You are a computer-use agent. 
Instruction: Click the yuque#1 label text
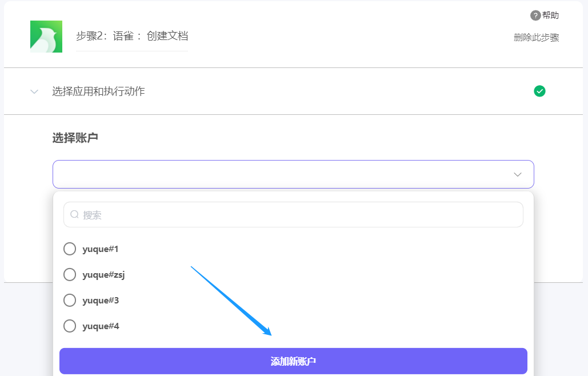click(x=101, y=249)
